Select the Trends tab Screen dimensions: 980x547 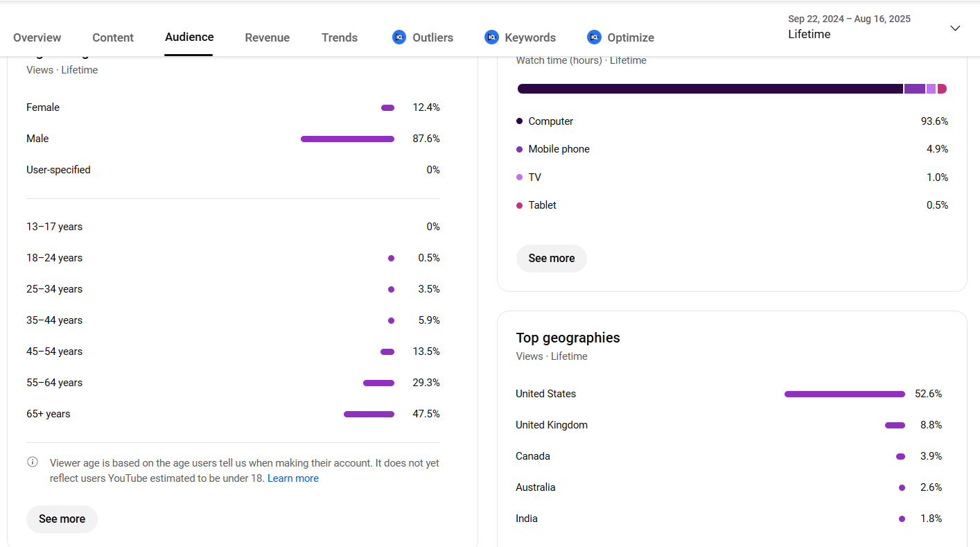[x=340, y=37]
